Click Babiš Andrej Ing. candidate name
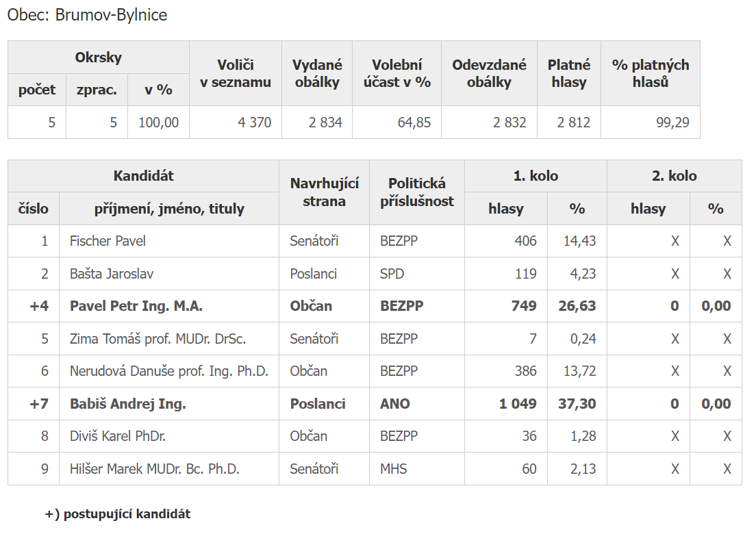This screenshot has height=534, width=756. click(x=127, y=404)
